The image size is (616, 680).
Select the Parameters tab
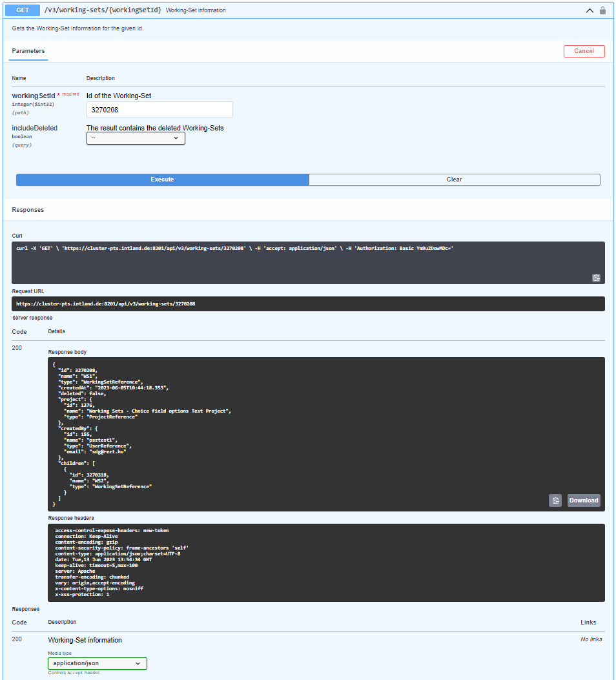[x=28, y=51]
